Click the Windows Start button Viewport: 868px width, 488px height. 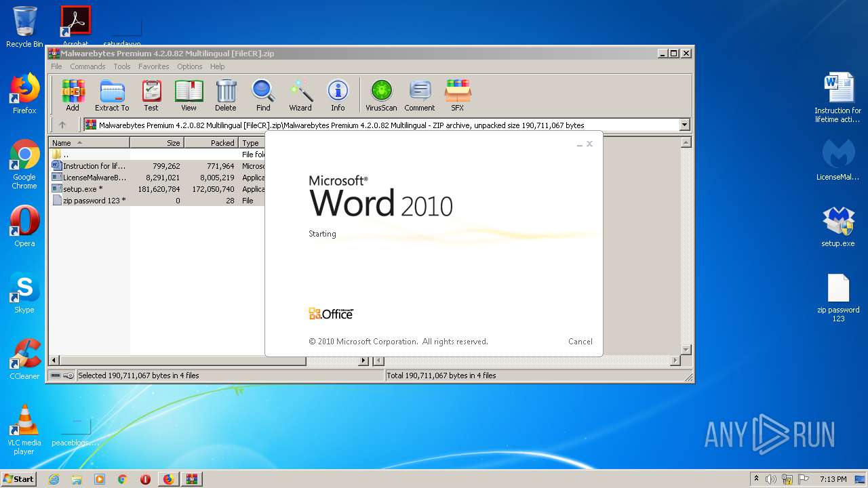(19, 479)
